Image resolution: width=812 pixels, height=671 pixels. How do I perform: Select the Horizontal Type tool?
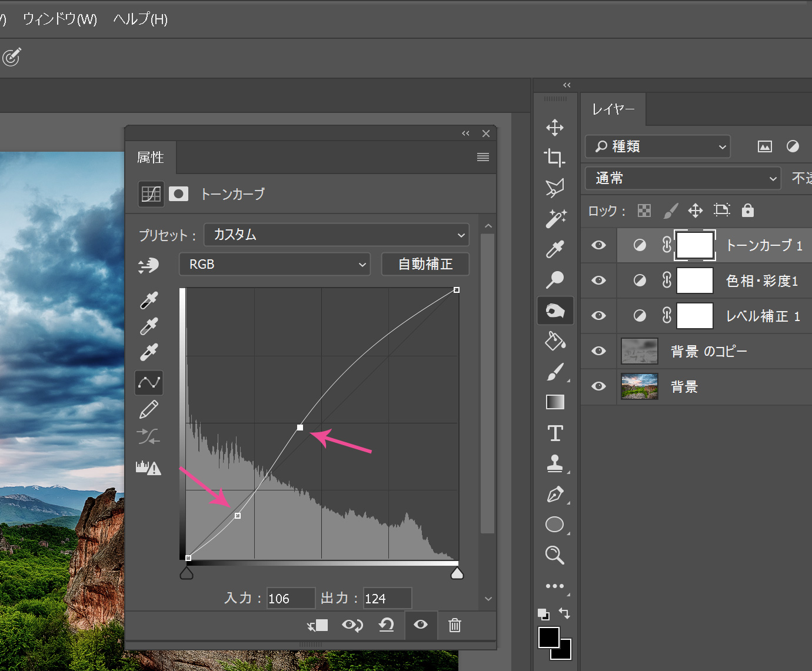555,433
